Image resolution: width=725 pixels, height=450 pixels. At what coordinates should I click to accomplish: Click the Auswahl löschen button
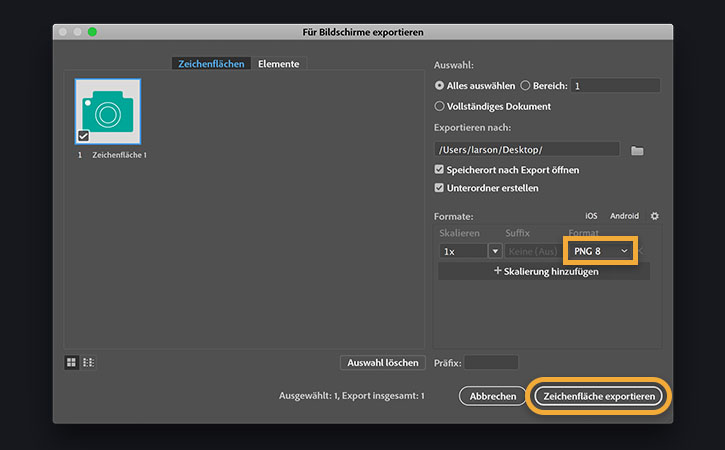383,362
